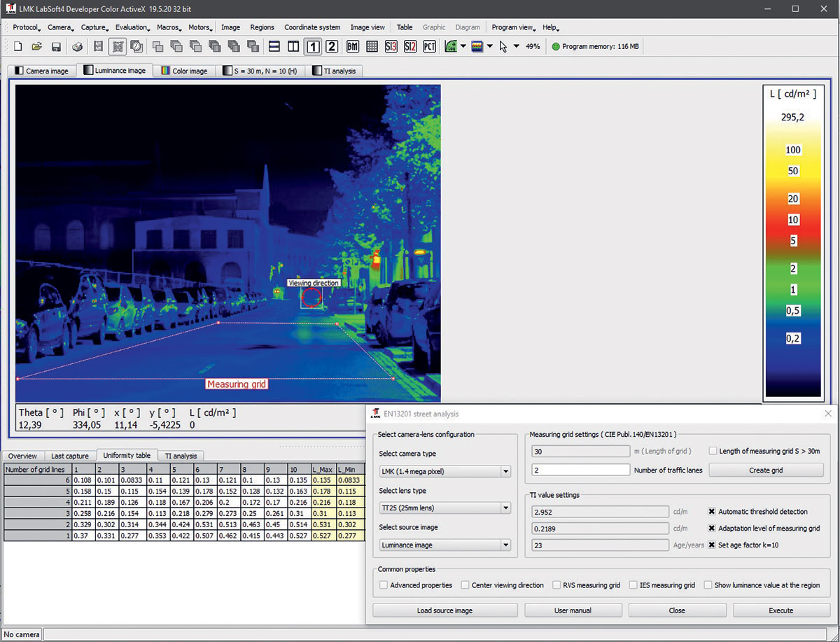Click the open folder icon
This screenshot has width=840, height=642.
(x=37, y=47)
